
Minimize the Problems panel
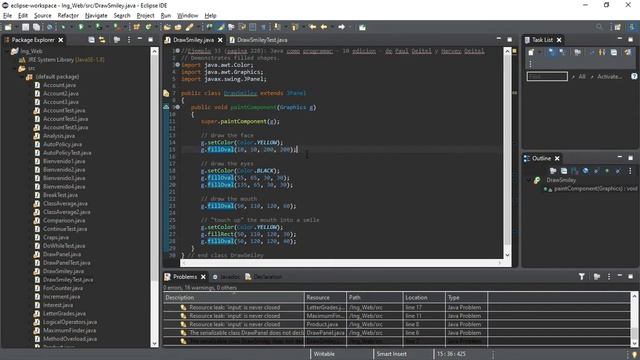click(x=620, y=276)
